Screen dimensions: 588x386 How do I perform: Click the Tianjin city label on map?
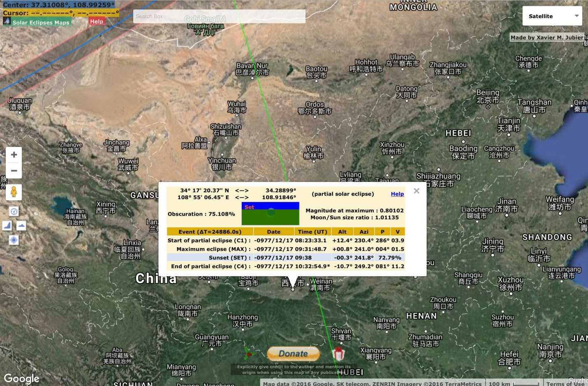(509, 124)
